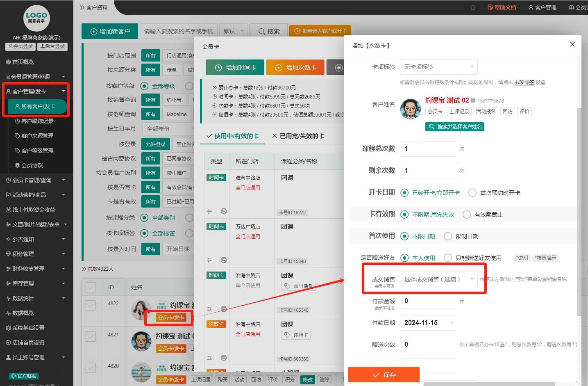Open the 卡项标签 settings link
The image size is (588, 386).
(524, 82)
